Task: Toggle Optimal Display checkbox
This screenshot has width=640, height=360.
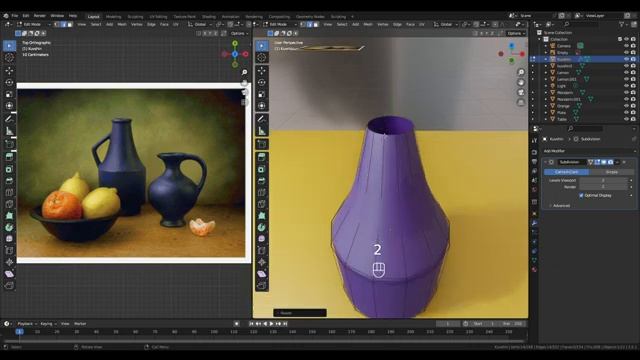Action: click(581, 196)
